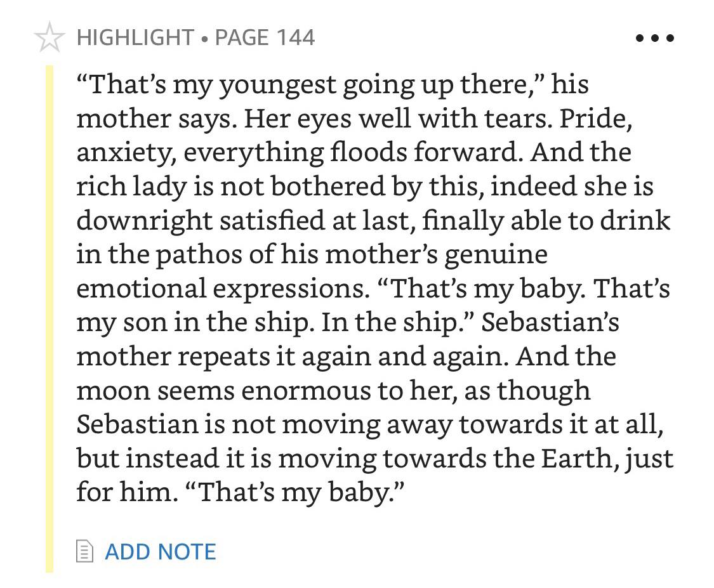The height and width of the screenshot is (588, 714).
Task: Open the three-dot options menu
Action: tap(654, 38)
